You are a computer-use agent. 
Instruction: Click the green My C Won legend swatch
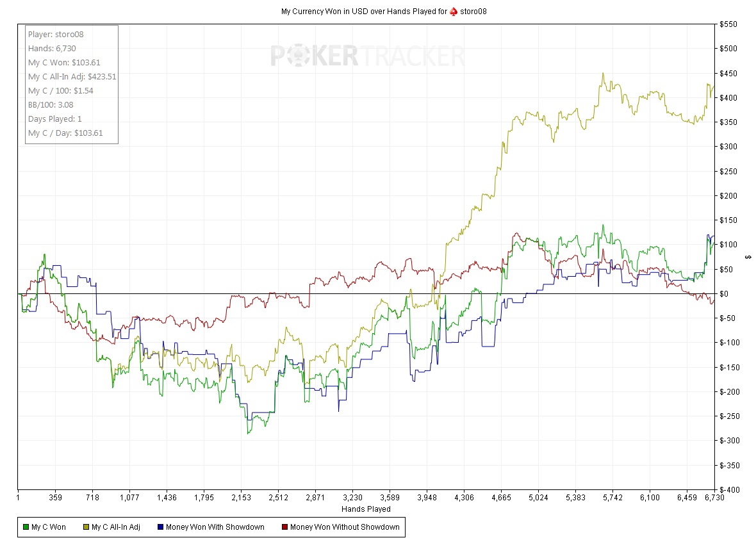point(26,527)
